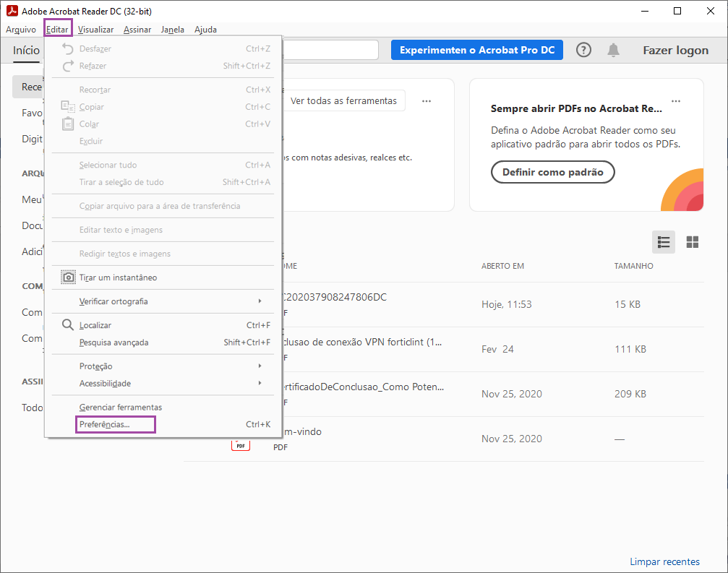Click Hoje, 11:53 opened date

coord(507,304)
